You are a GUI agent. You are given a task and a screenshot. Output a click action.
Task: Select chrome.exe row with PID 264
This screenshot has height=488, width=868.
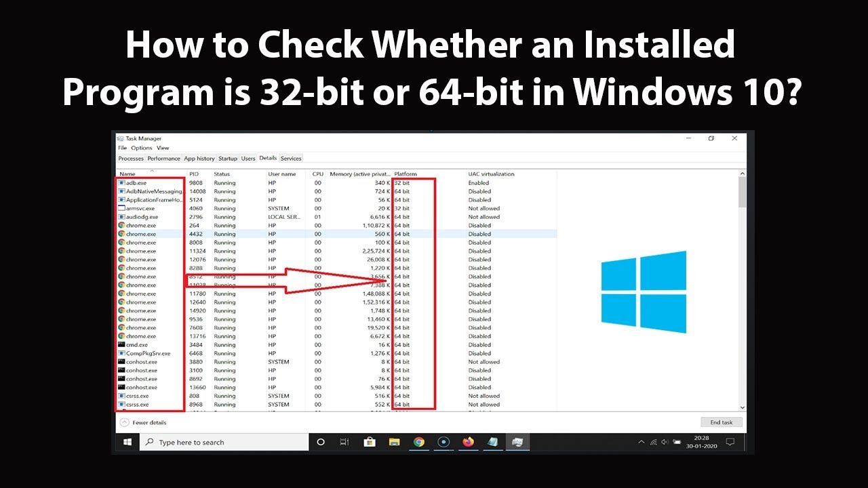(337, 226)
